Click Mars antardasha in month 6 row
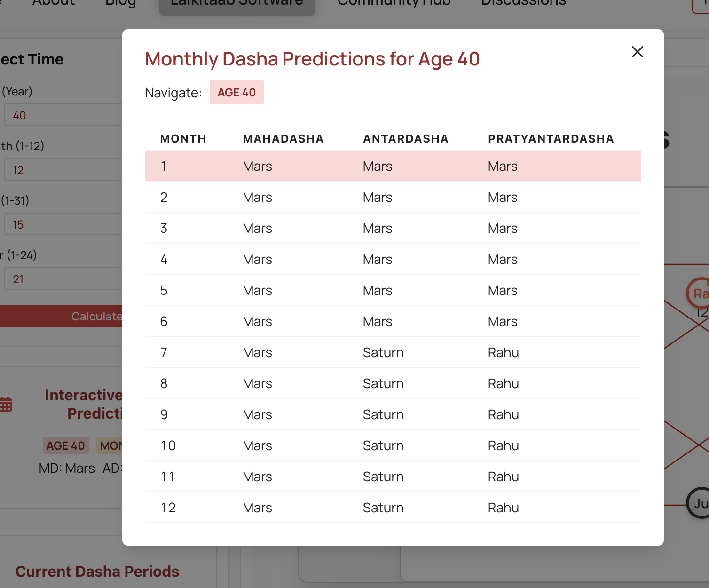The width and height of the screenshot is (709, 588). [378, 321]
